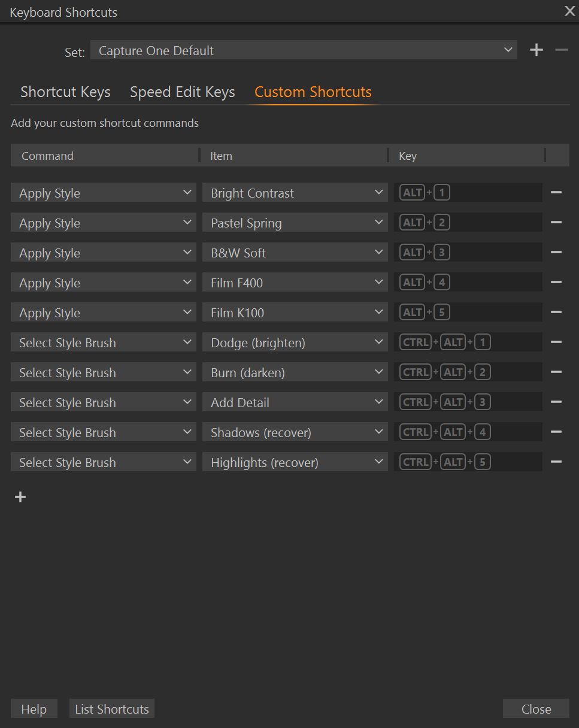579x728 pixels.
Task: Remove the Pastel Spring shortcut row
Action: (x=556, y=222)
